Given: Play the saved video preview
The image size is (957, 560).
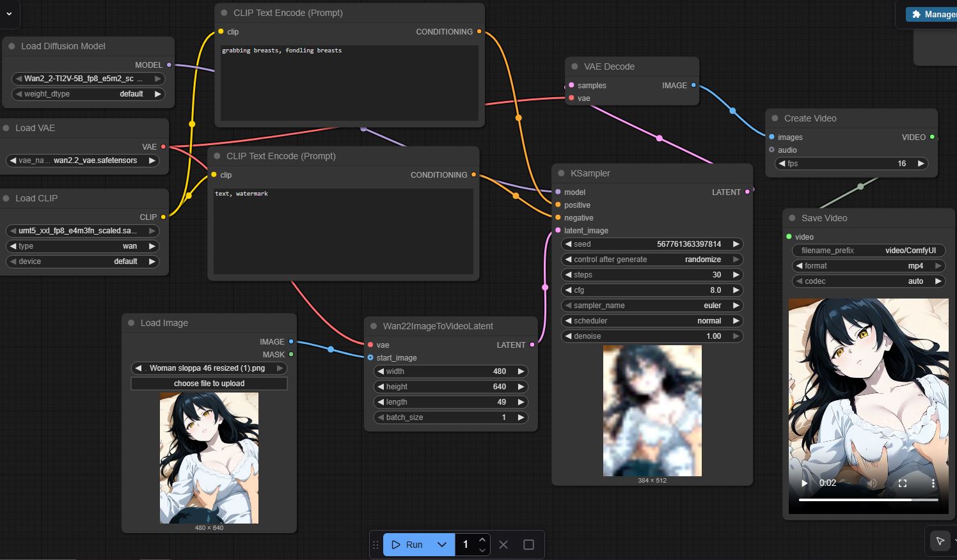Looking at the screenshot, I should (x=804, y=483).
